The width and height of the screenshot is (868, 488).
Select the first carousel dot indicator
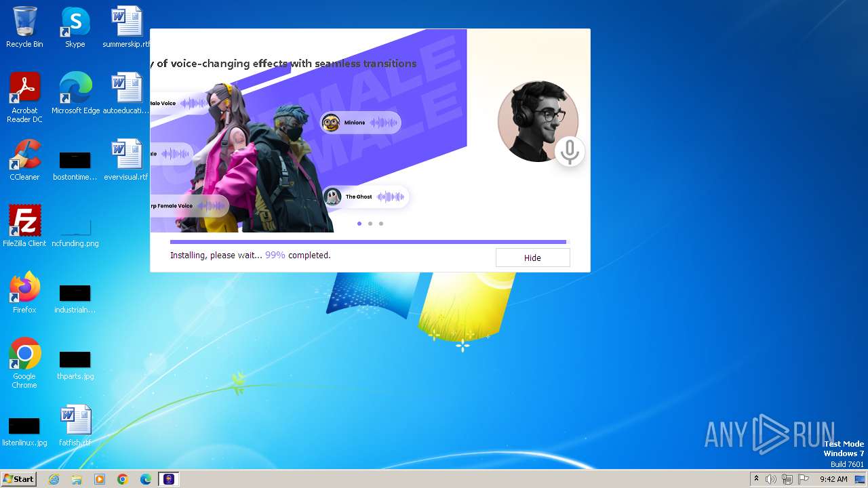pyautogui.click(x=359, y=223)
